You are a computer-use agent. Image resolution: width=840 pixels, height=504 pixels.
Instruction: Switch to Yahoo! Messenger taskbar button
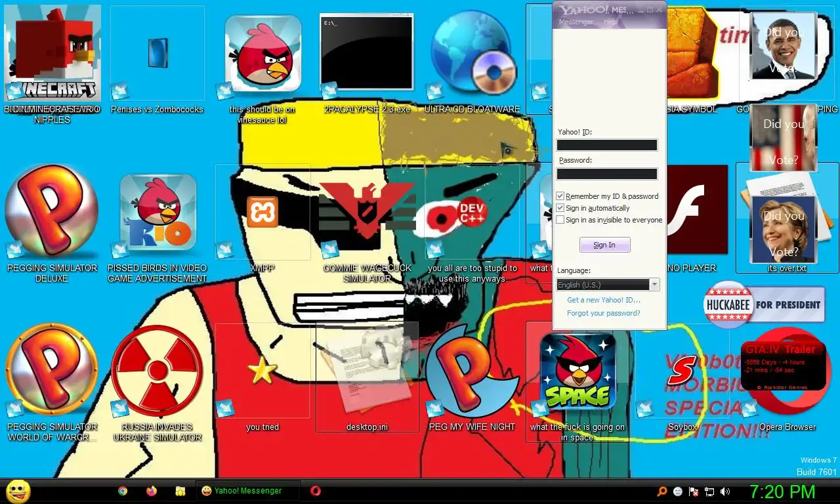[x=247, y=491]
